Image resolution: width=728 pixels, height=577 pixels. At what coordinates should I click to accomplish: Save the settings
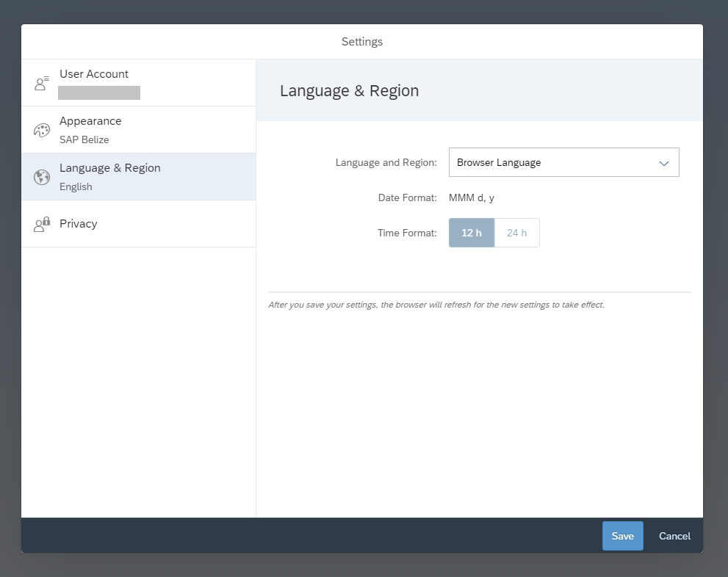[623, 536]
